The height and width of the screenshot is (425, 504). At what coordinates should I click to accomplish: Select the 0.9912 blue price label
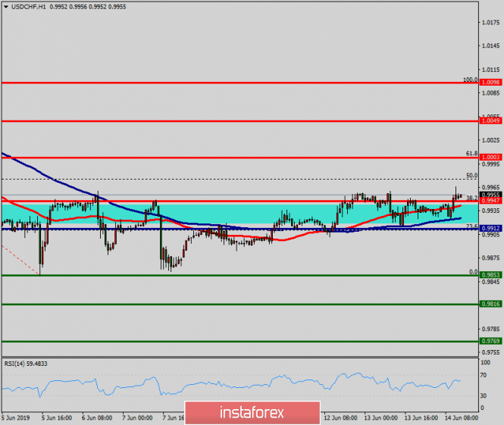(x=490, y=229)
